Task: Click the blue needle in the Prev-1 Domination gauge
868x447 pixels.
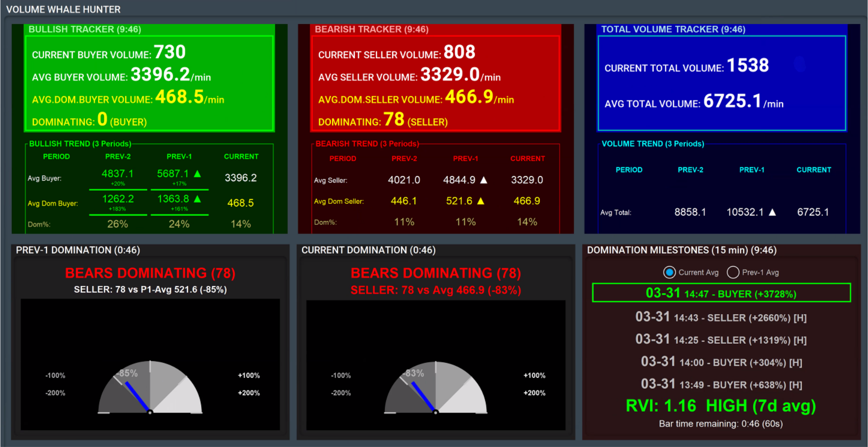Action: [137, 396]
